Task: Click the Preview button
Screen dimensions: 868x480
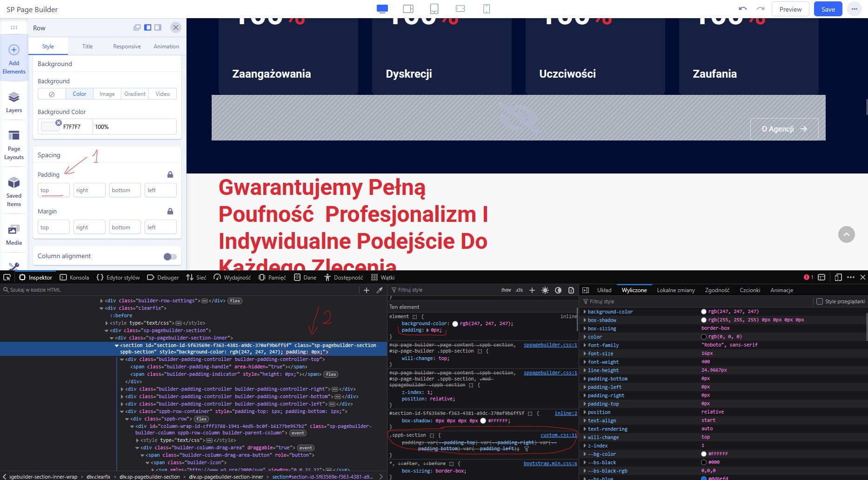Action: tap(790, 9)
